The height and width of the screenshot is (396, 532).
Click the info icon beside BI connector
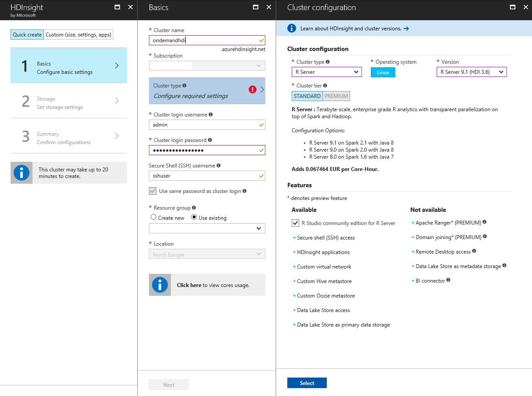pyautogui.click(x=449, y=280)
